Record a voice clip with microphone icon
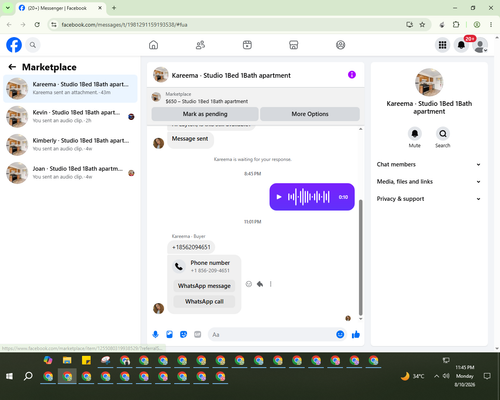The height and width of the screenshot is (400, 500). 155,334
